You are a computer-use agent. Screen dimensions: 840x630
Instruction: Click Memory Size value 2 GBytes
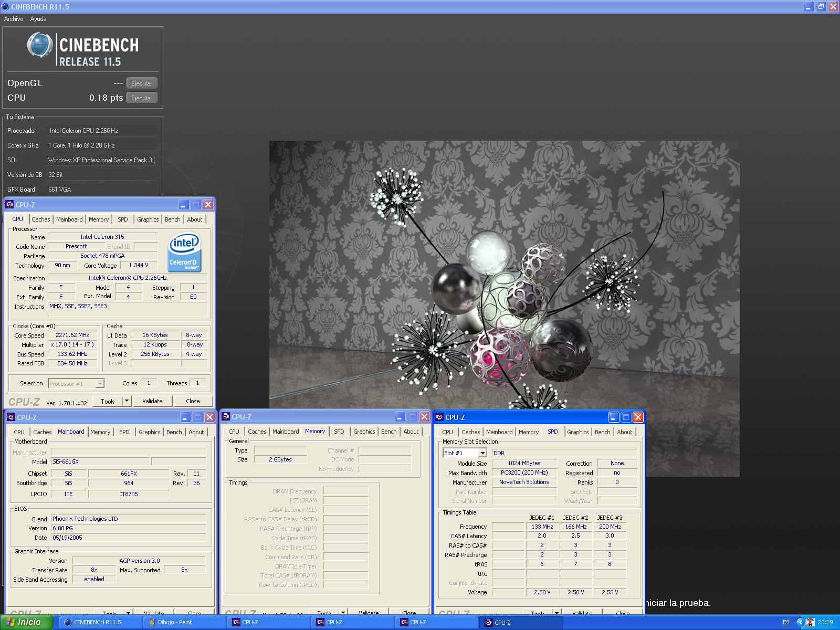coord(280,459)
